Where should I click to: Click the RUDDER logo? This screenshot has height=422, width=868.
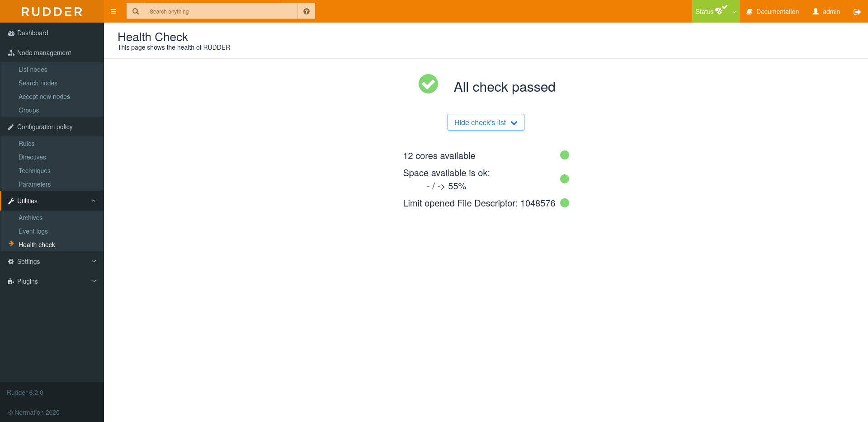tap(52, 11)
